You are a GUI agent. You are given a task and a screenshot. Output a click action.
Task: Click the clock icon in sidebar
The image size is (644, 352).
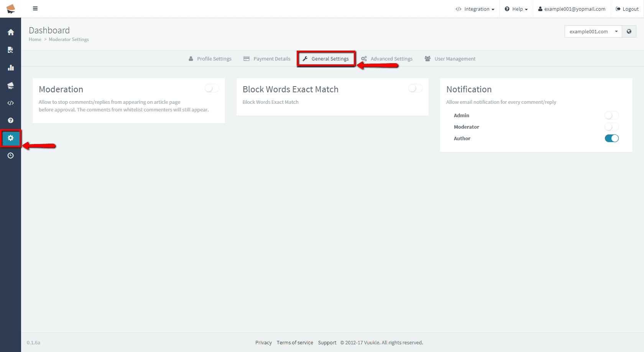pos(11,156)
